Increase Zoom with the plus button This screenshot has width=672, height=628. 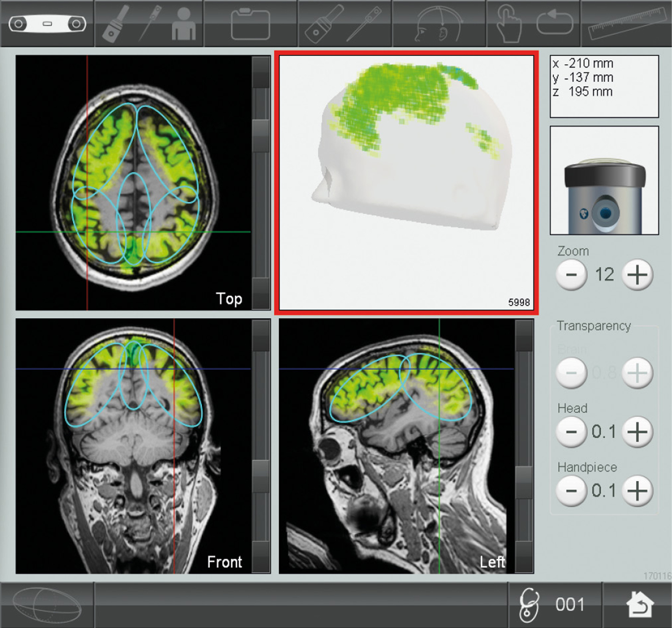point(637,275)
